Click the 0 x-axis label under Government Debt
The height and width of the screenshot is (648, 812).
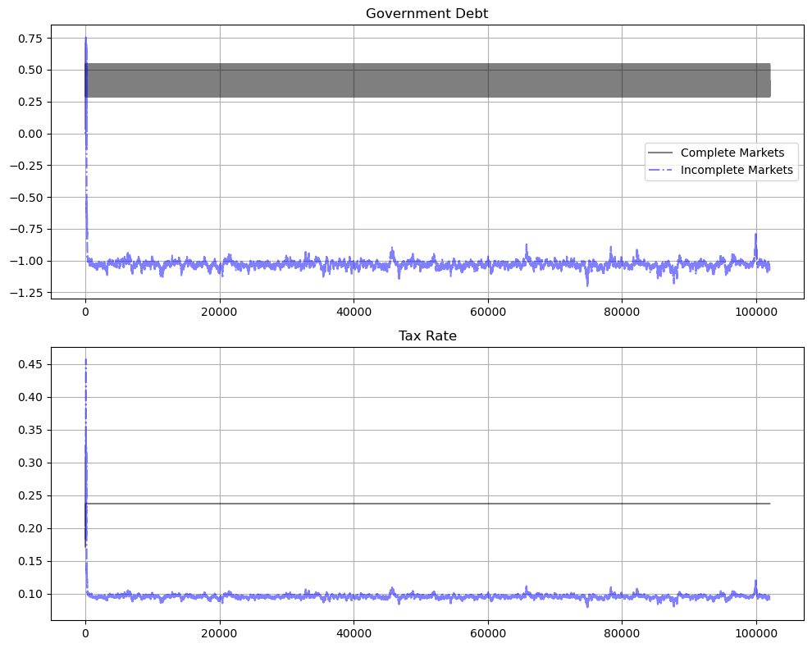pyautogui.click(x=85, y=312)
